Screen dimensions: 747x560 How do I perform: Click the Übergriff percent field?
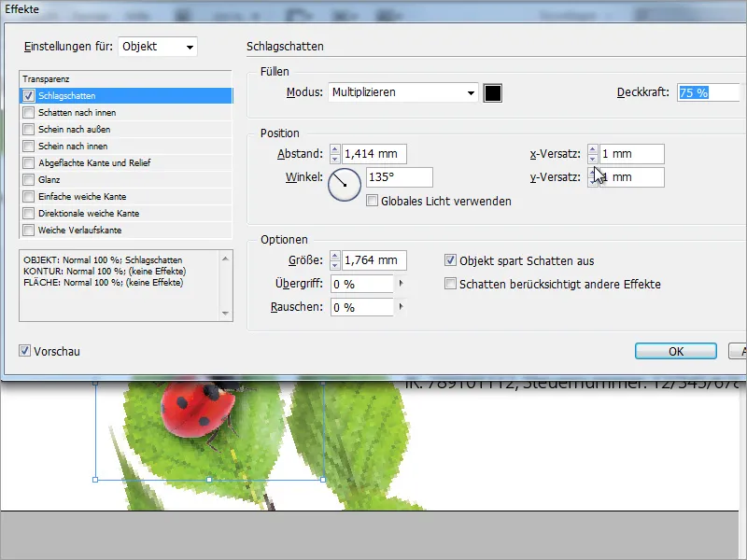pos(362,284)
